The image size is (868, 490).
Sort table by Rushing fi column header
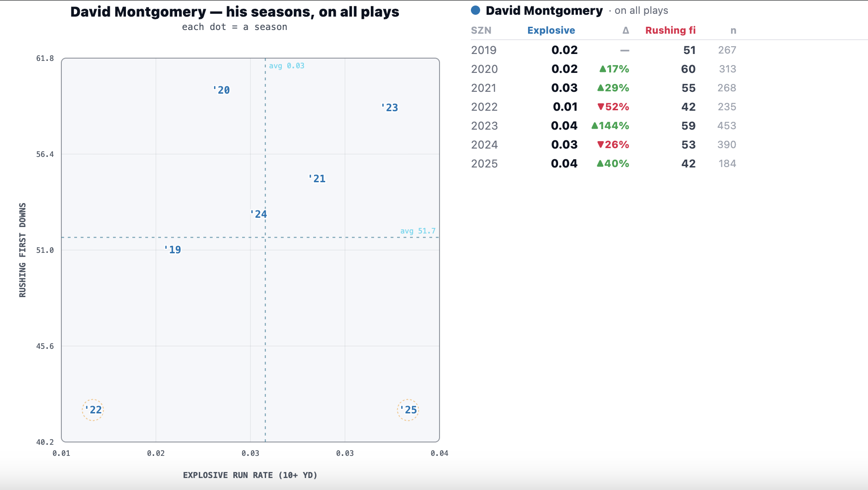point(670,30)
